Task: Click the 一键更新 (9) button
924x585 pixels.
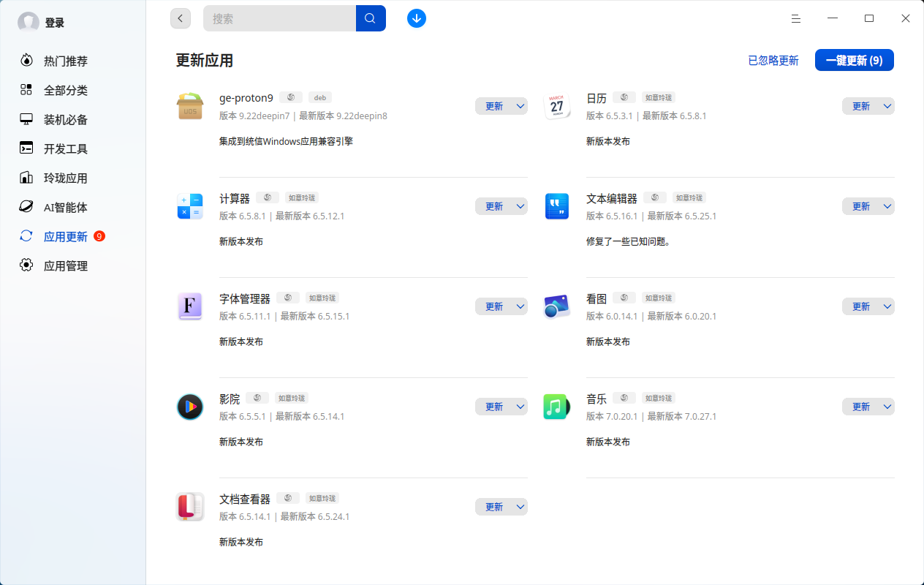Action: coord(855,61)
